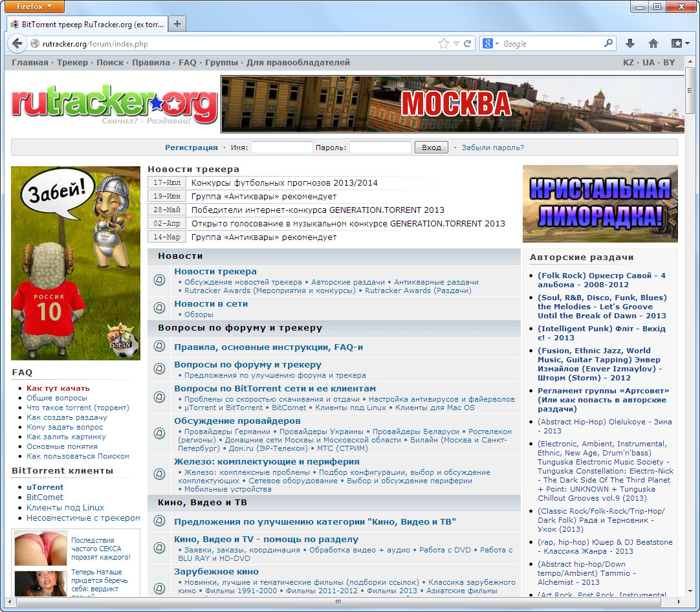Image resolution: width=700 pixels, height=612 pixels.
Task: Reload the page with the refresh icon
Action: click(467, 43)
